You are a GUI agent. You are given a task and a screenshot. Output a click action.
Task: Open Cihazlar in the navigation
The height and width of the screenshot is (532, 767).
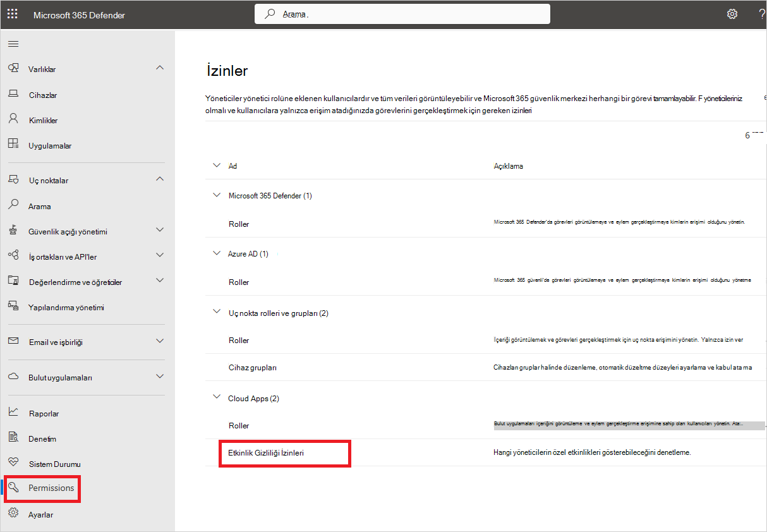pyautogui.click(x=43, y=95)
